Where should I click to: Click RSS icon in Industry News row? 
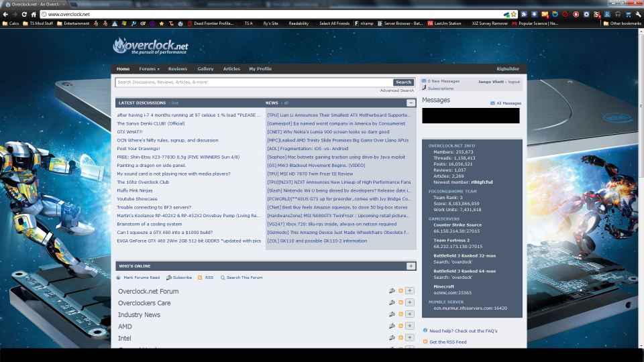coord(401,314)
